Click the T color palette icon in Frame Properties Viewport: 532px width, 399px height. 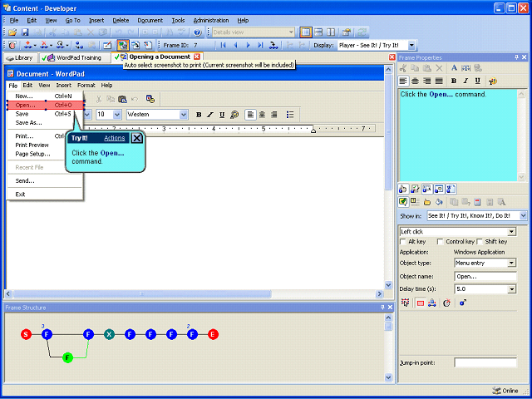(493, 81)
